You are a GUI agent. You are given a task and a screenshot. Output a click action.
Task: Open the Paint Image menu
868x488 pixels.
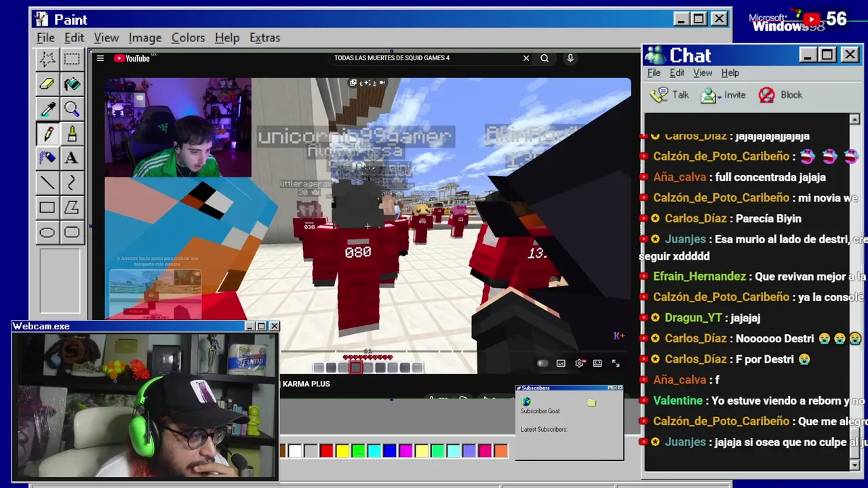pos(145,38)
